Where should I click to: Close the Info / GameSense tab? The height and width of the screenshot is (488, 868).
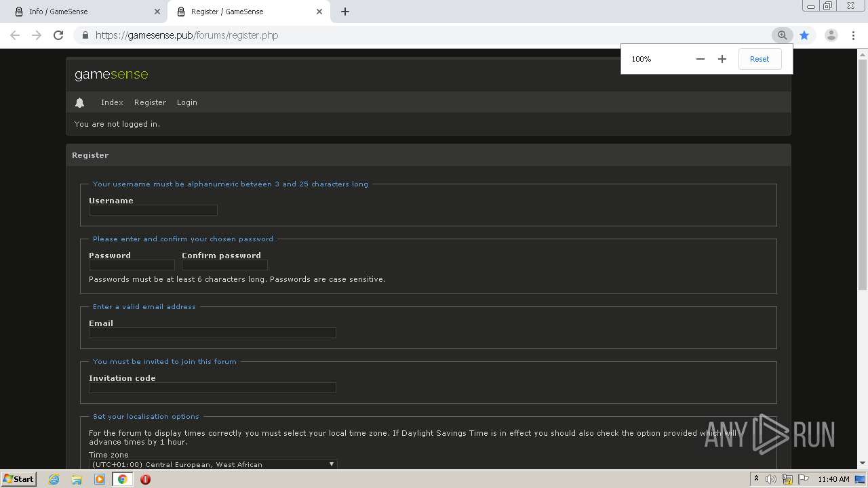(157, 12)
